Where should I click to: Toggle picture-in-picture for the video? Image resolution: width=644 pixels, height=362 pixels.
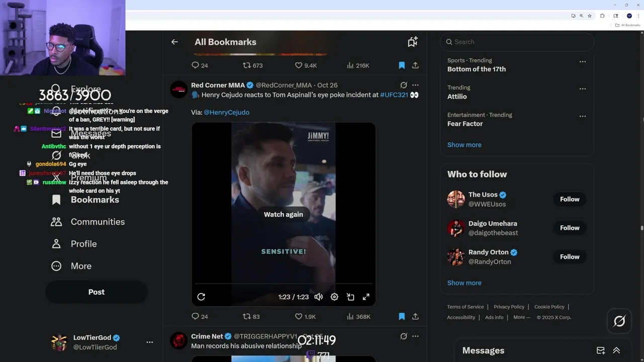[x=350, y=297]
